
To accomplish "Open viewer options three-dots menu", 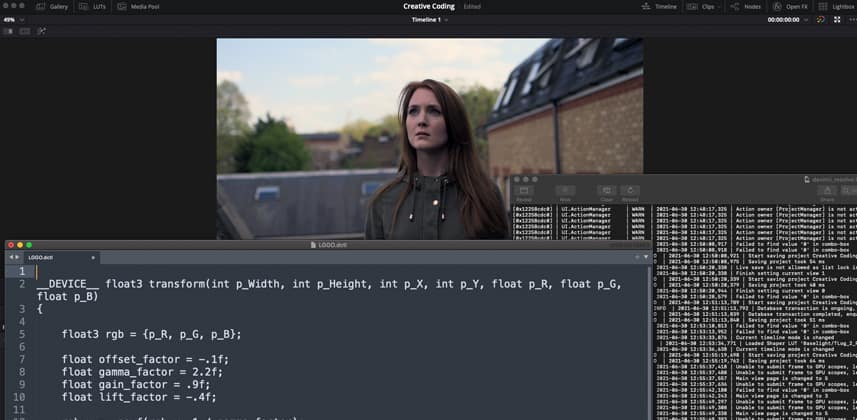I will tap(853, 20).
